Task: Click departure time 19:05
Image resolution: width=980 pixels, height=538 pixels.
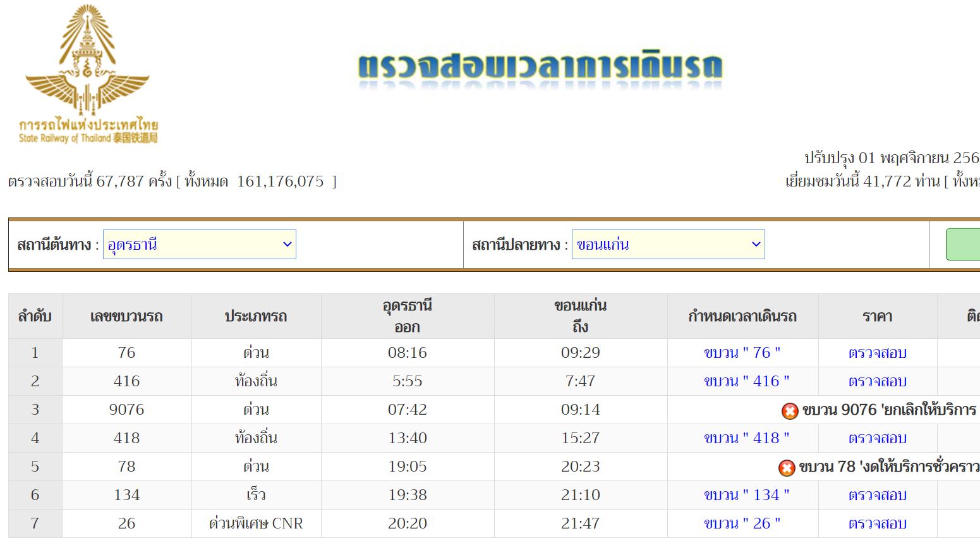Action: pos(408,467)
